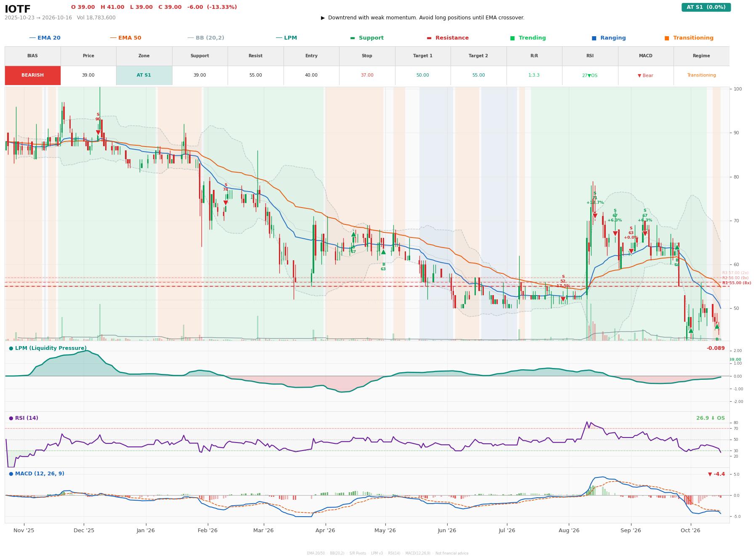This screenshot has height=560, width=756.
Task: Click the Stop value 37.00
Action: [x=367, y=75]
